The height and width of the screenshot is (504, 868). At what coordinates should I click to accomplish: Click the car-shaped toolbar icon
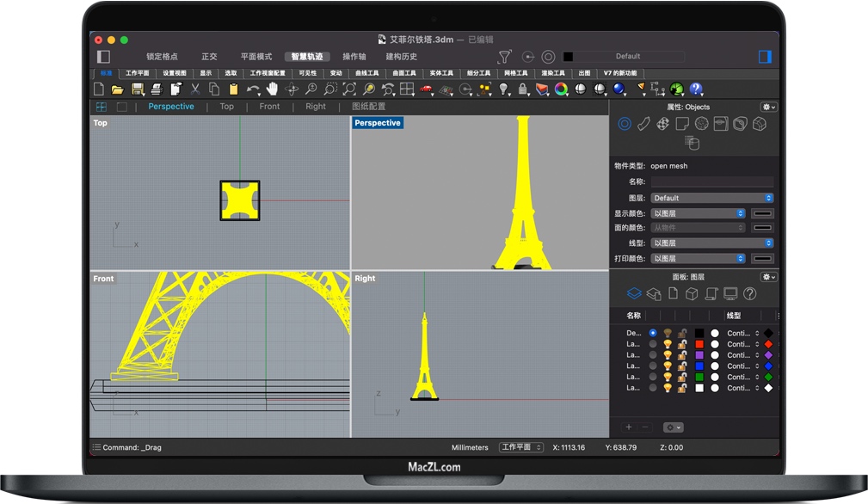(427, 89)
